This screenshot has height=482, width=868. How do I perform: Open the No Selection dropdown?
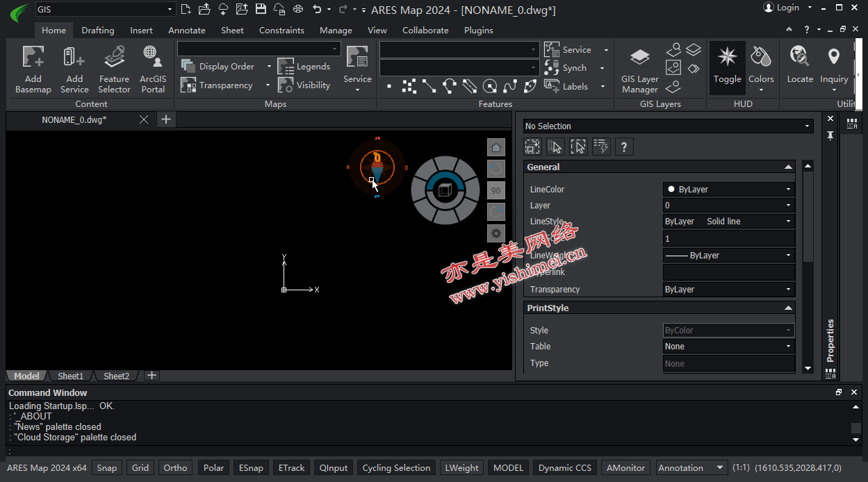pyautogui.click(x=668, y=126)
